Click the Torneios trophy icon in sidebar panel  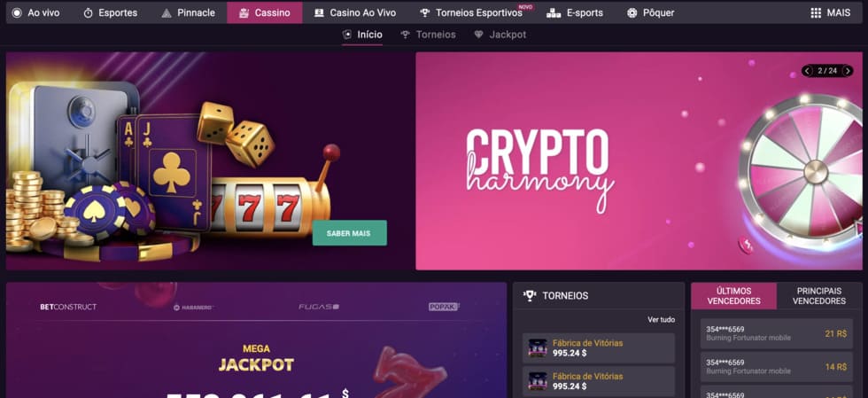[530, 296]
